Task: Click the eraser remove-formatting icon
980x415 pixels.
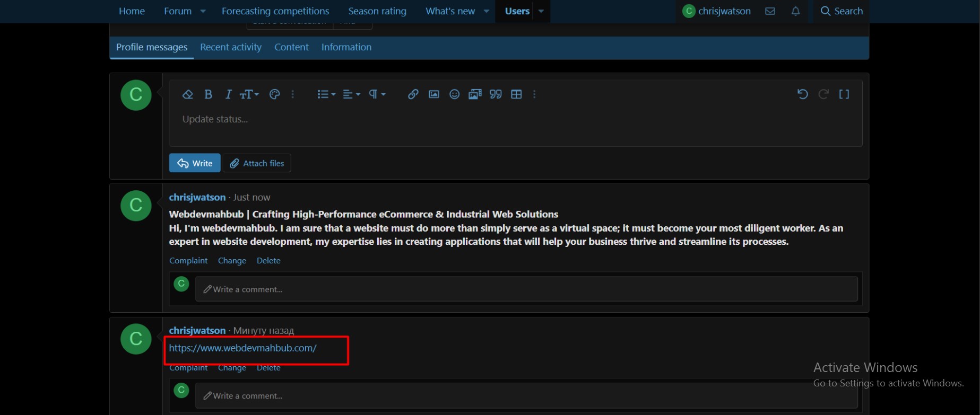Action: click(x=187, y=94)
